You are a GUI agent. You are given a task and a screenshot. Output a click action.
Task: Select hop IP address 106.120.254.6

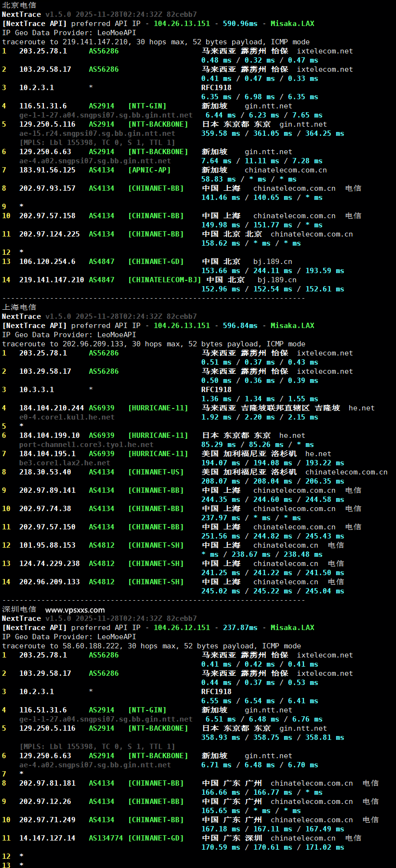pyautogui.click(x=47, y=262)
